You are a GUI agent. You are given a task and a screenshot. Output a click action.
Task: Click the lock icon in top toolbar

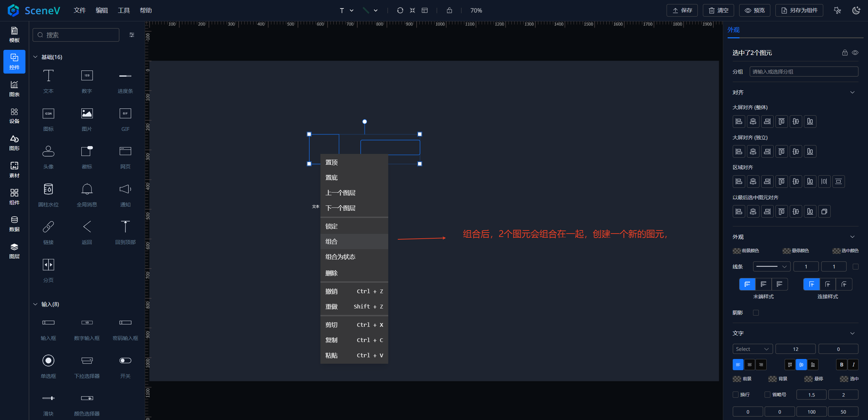point(449,11)
